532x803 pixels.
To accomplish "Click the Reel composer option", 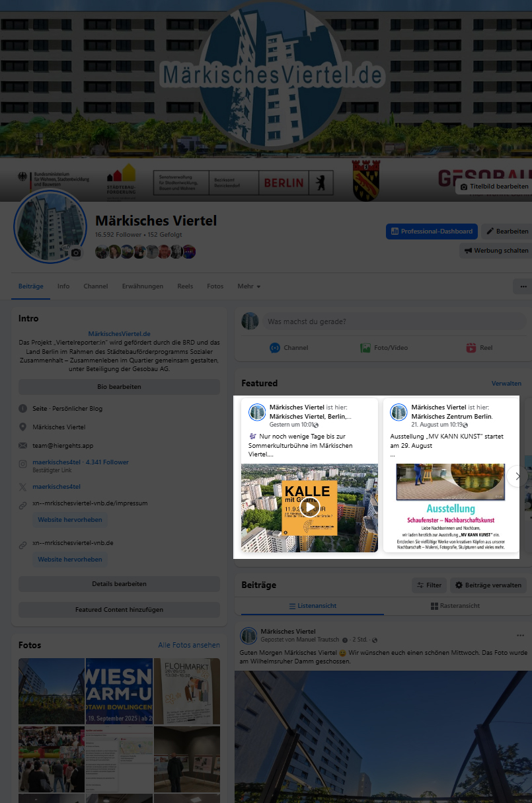I will coord(479,348).
